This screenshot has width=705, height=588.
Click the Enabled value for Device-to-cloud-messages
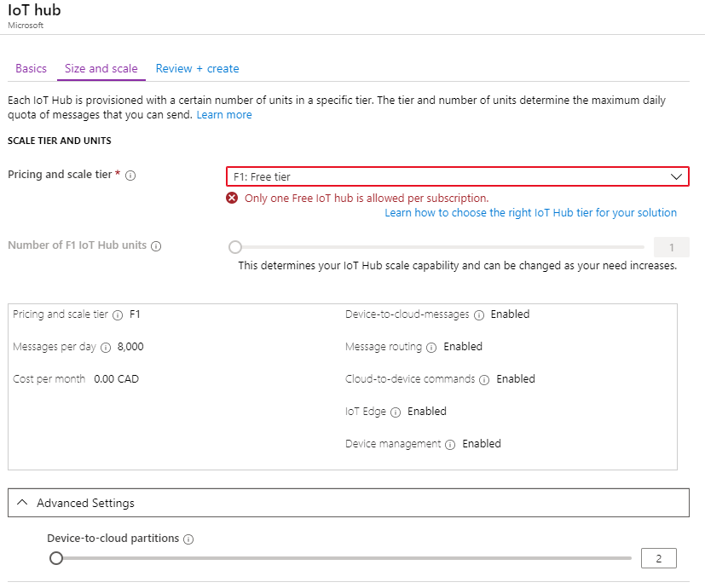pos(510,314)
